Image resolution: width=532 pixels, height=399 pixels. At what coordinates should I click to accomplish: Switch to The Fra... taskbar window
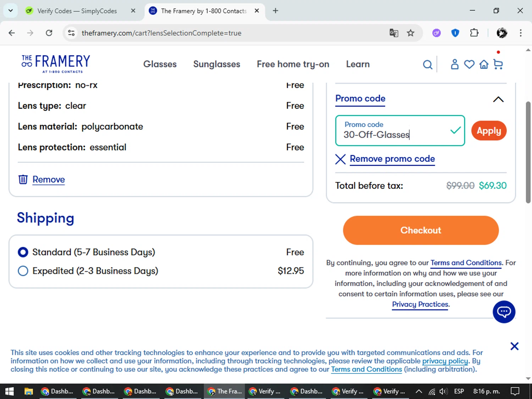tap(225, 391)
